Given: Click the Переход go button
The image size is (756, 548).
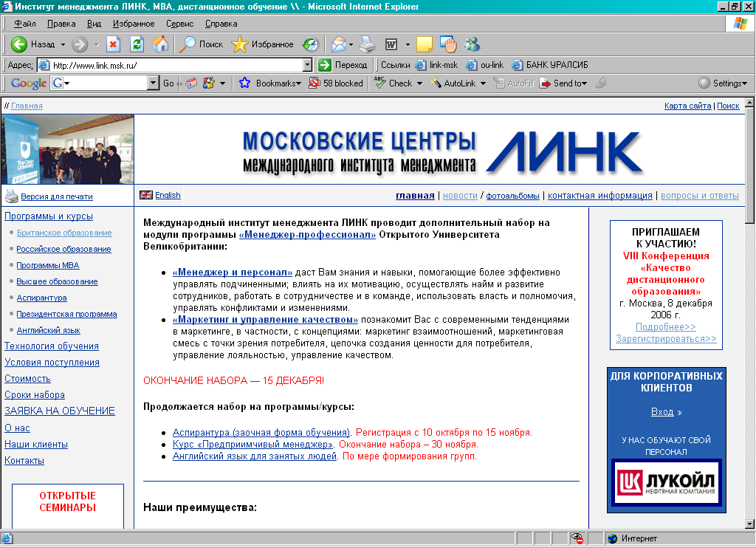Looking at the screenshot, I should pyautogui.click(x=343, y=65).
